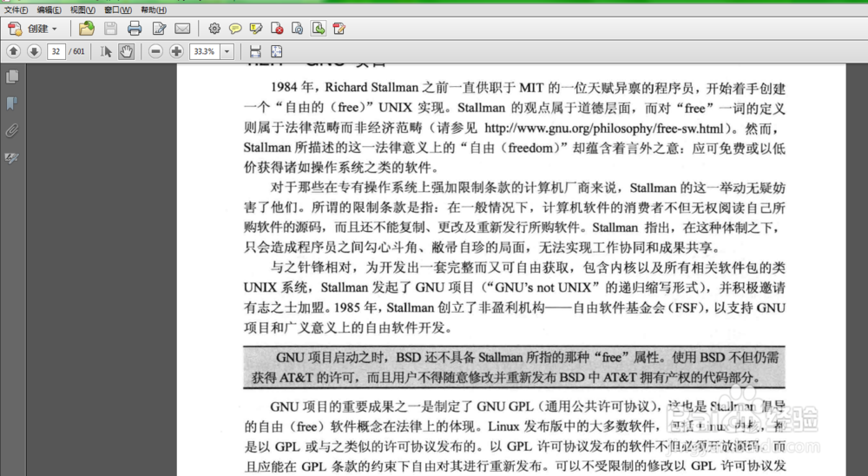
Task: Open signatures sidebar panel
Action: [x=12, y=158]
